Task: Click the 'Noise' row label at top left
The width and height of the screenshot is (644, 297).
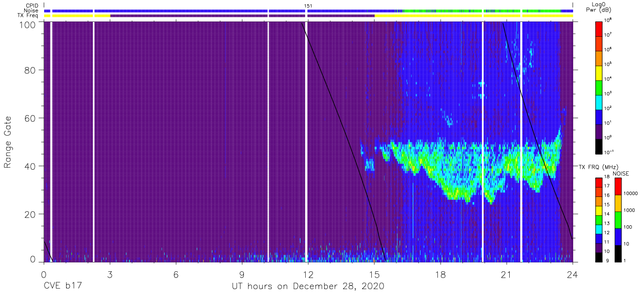Action: 31,10
